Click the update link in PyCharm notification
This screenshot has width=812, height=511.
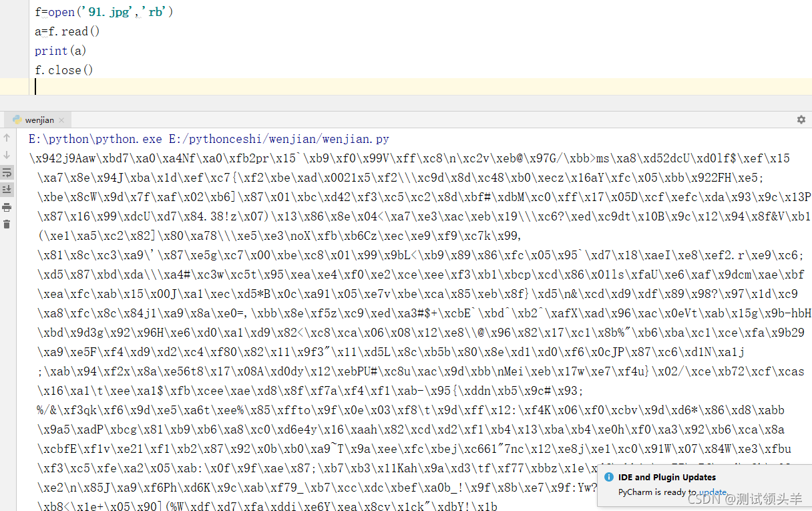(713, 492)
